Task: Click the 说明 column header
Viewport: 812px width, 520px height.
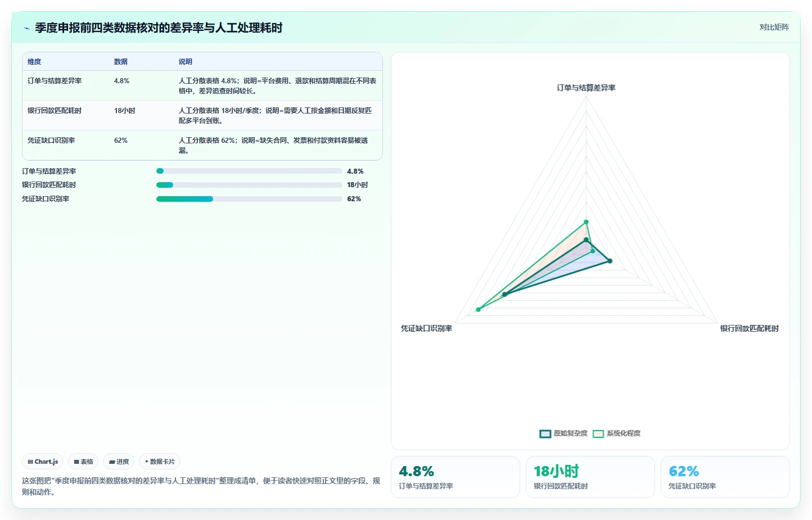Action: tap(186, 62)
